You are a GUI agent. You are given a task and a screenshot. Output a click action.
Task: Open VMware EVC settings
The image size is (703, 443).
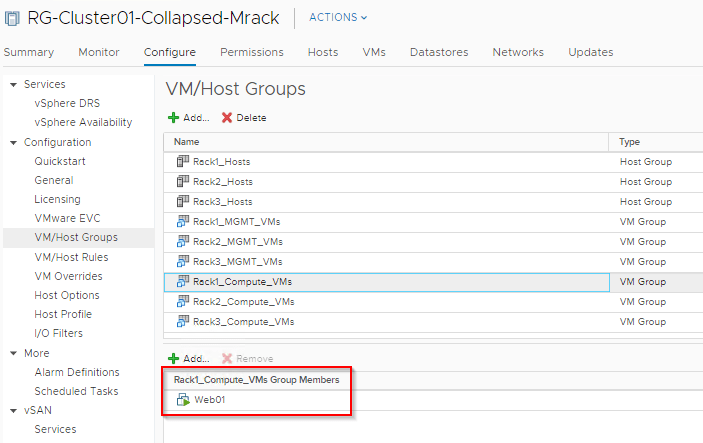pos(68,218)
